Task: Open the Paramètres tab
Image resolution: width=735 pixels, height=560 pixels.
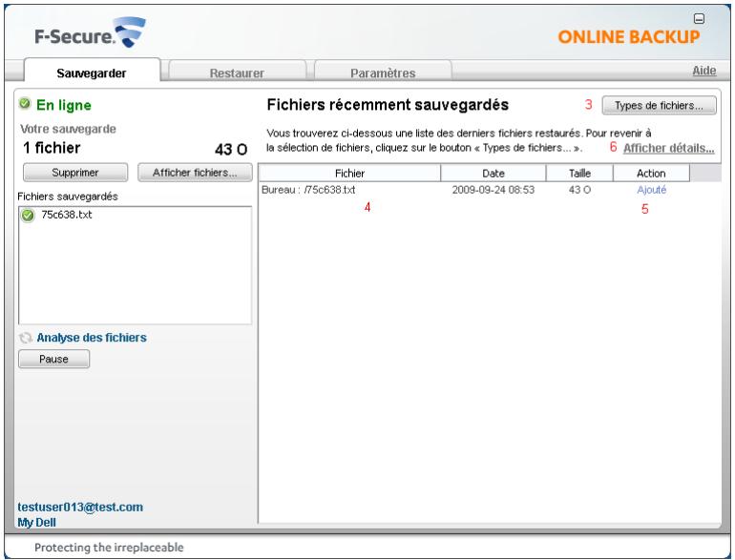Action: coord(383,73)
